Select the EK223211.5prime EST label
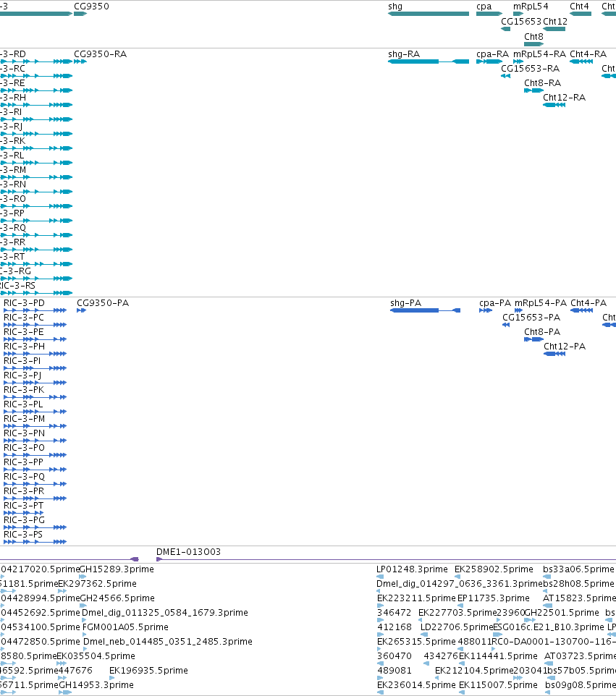 (417, 598)
